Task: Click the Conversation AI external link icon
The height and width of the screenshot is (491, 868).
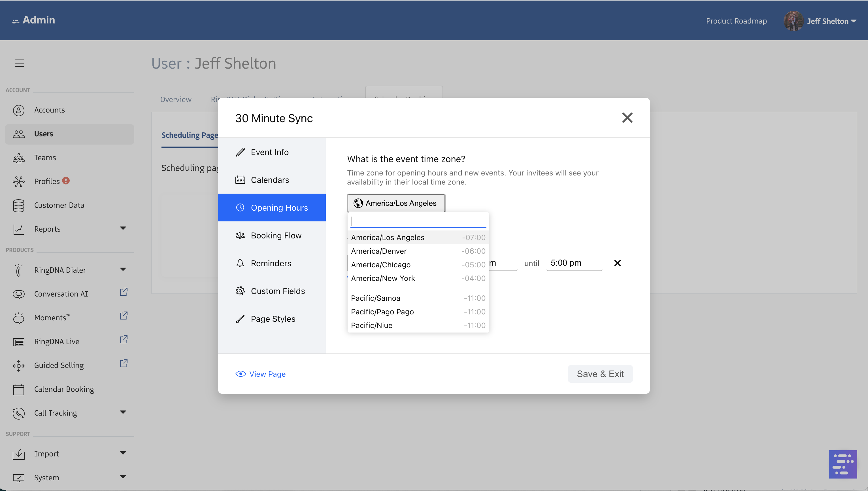Action: tap(124, 292)
